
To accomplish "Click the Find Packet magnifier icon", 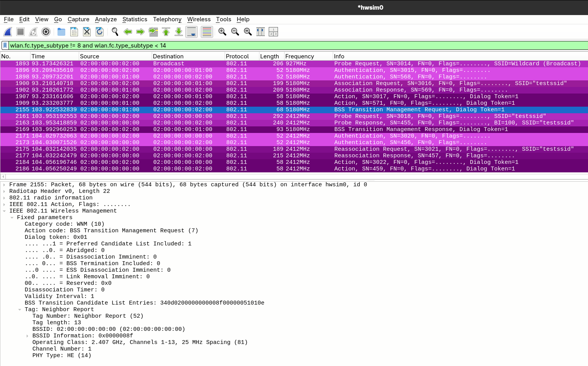I will tap(115, 32).
